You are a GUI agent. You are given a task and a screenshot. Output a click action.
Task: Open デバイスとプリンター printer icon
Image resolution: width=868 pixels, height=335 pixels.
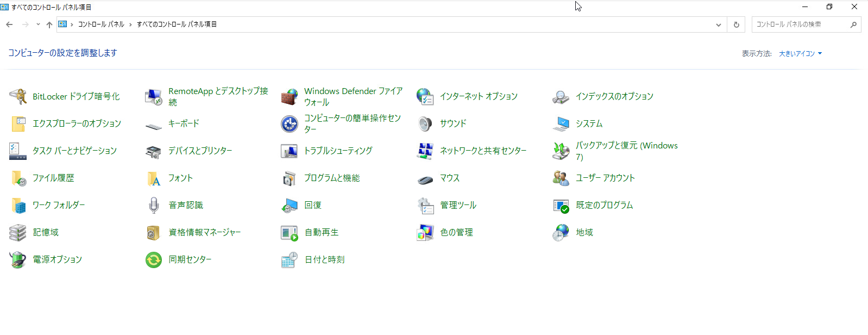[154, 151]
